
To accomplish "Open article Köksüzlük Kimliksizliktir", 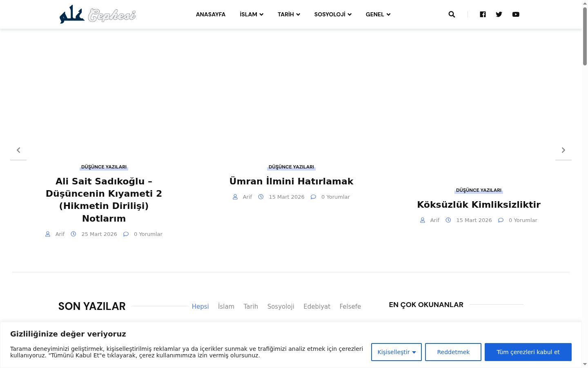I will click(479, 204).
